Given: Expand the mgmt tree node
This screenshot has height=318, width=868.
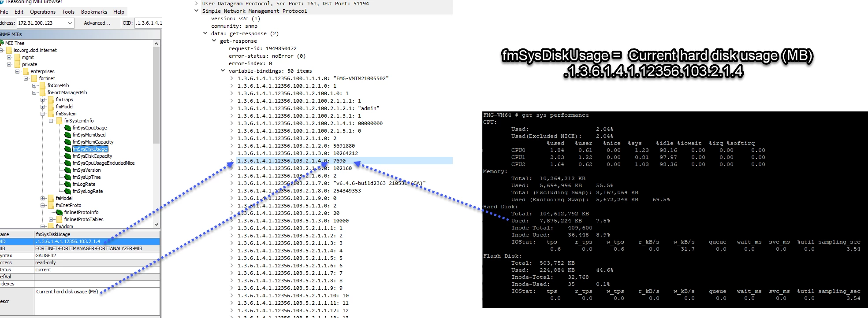Looking at the screenshot, I should click(x=9, y=58).
